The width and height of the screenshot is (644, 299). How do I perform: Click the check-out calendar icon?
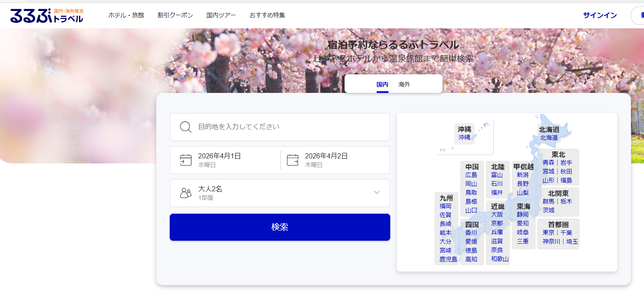[x=293, y=160]
